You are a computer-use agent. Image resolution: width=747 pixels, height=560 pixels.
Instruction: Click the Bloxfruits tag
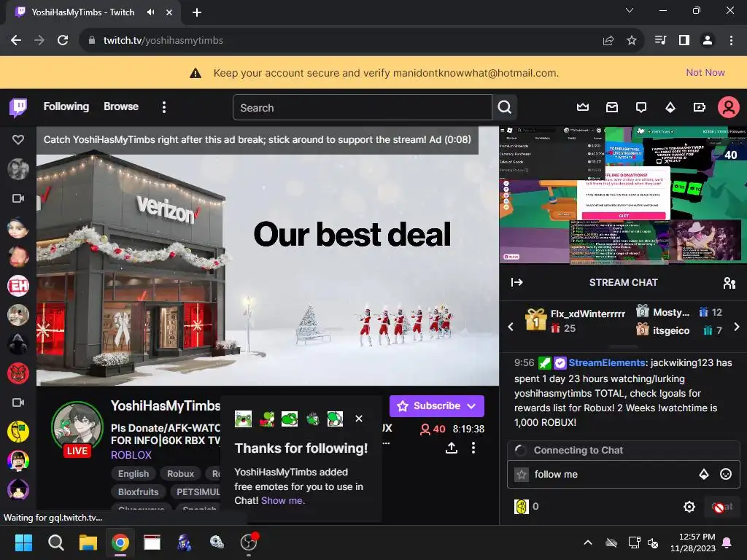pos(138,492)
